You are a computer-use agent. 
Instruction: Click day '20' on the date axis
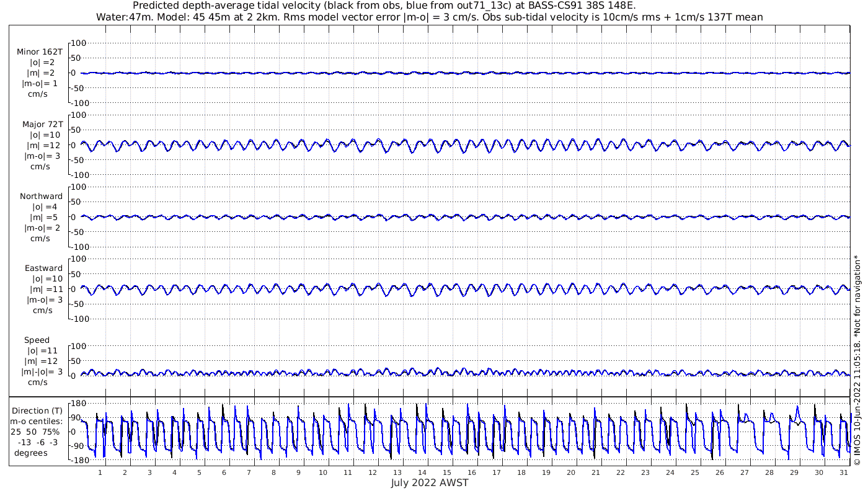point(571,472)
